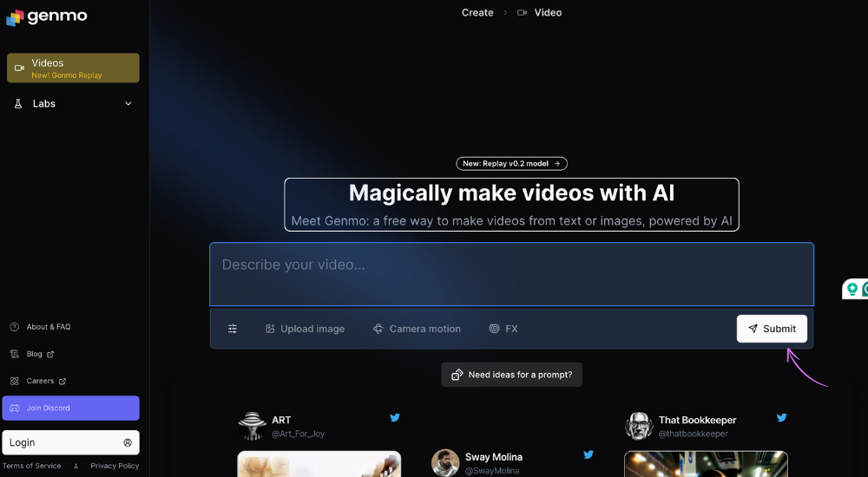Viewport: 868px width, 477px height.
Task: Open the FX options
Action: (503, 329)
